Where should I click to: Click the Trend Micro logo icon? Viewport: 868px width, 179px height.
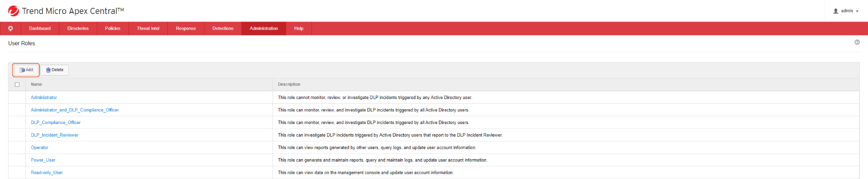14,11
